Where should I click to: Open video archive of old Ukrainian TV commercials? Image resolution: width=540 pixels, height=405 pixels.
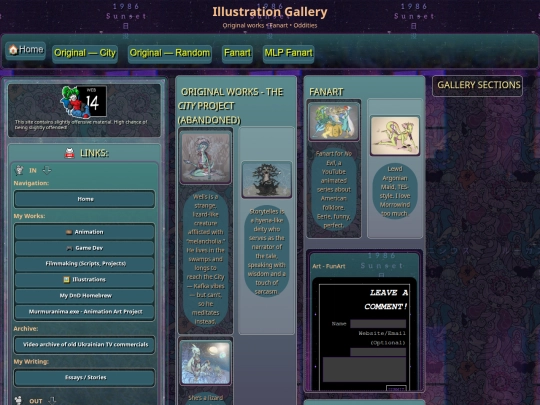pos(85,345)
